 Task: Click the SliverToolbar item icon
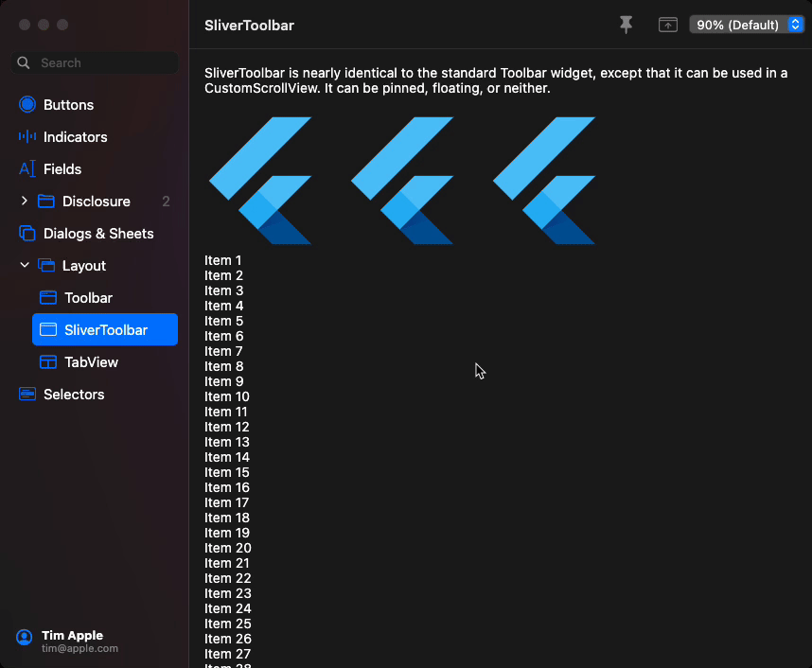(x=48, y=329)
